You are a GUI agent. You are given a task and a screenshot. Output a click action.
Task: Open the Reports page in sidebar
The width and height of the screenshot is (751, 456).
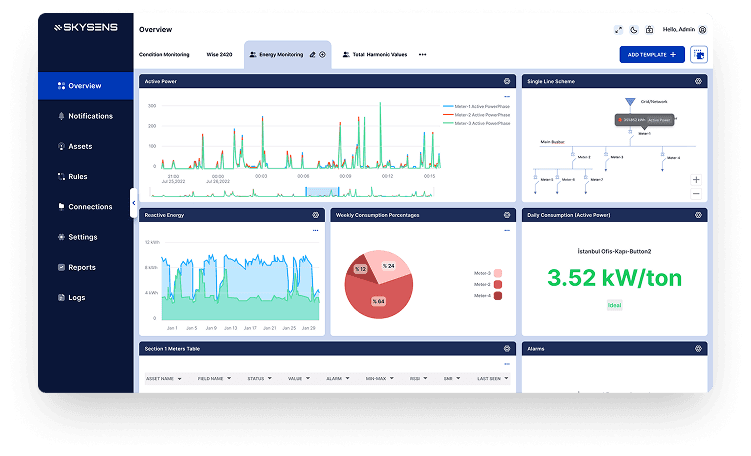pos(81,268)
